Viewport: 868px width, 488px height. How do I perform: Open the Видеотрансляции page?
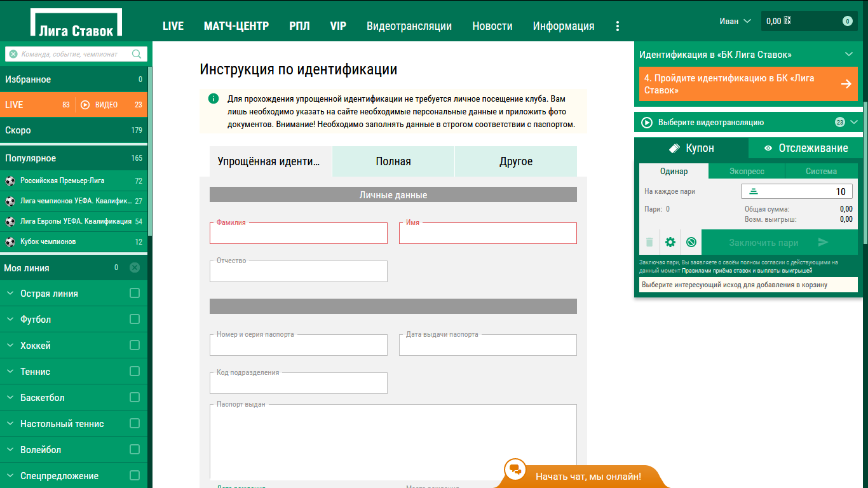point(409,26)
